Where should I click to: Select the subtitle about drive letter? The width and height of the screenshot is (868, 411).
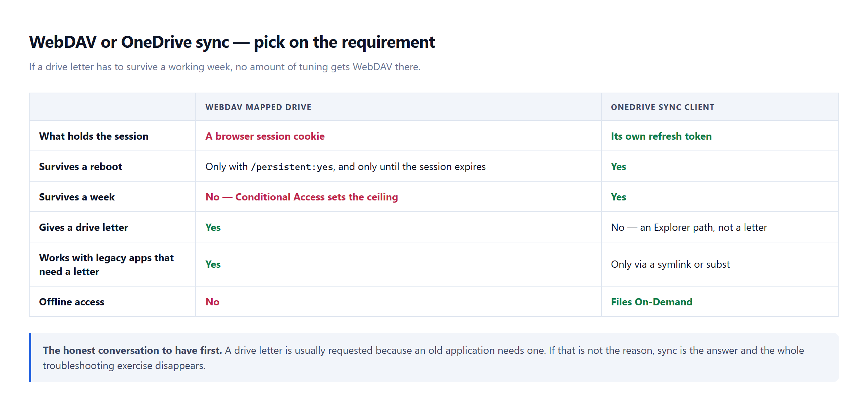point(225,67)
